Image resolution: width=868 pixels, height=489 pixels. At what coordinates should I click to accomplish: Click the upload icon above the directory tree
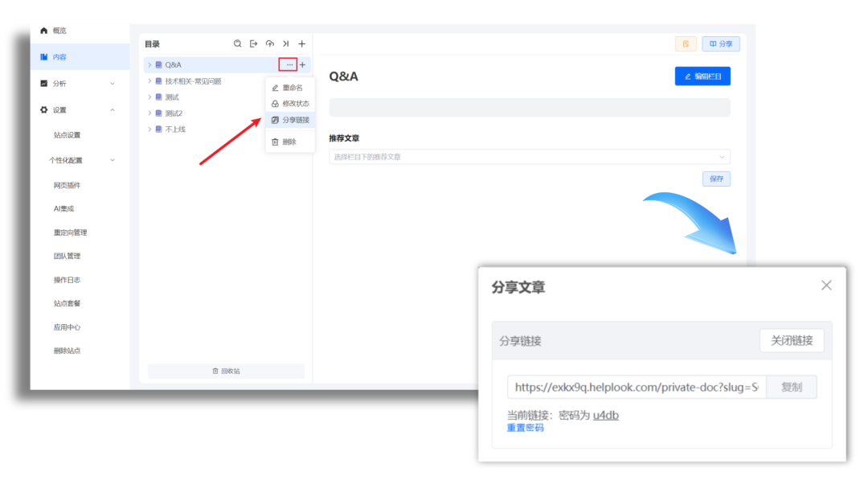[x=270, y=44]
